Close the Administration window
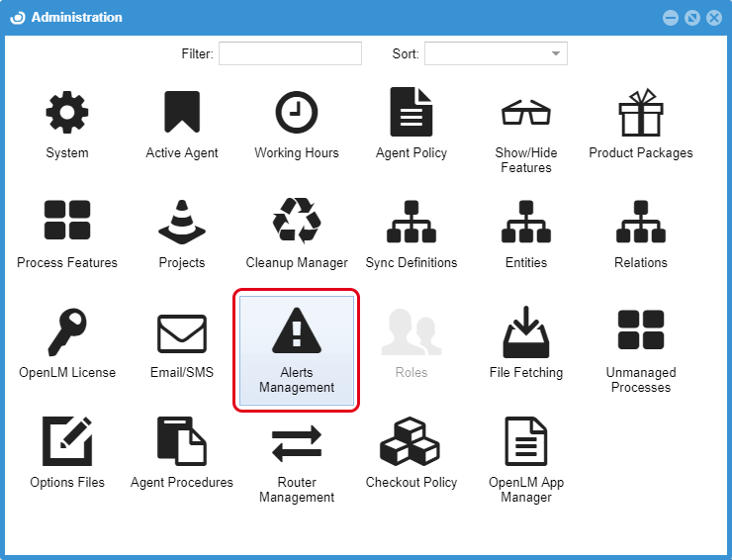 pyautogui.click(x=713, y=18)
